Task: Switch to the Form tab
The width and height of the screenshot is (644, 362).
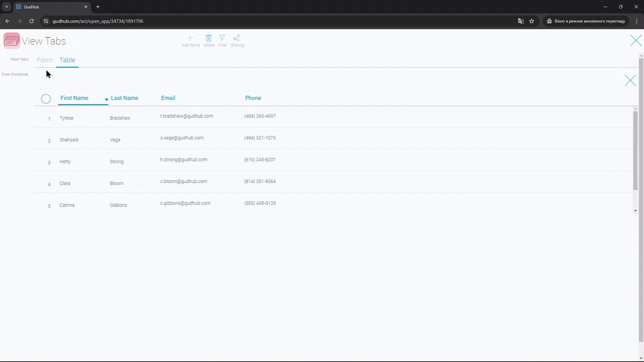Action: [45, 60]
